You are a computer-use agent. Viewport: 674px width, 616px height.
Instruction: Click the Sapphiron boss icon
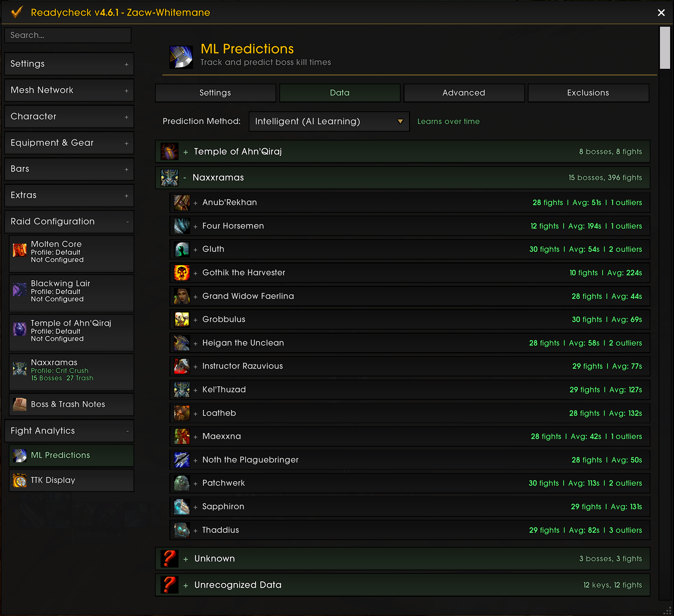click(x=182, y=507)
